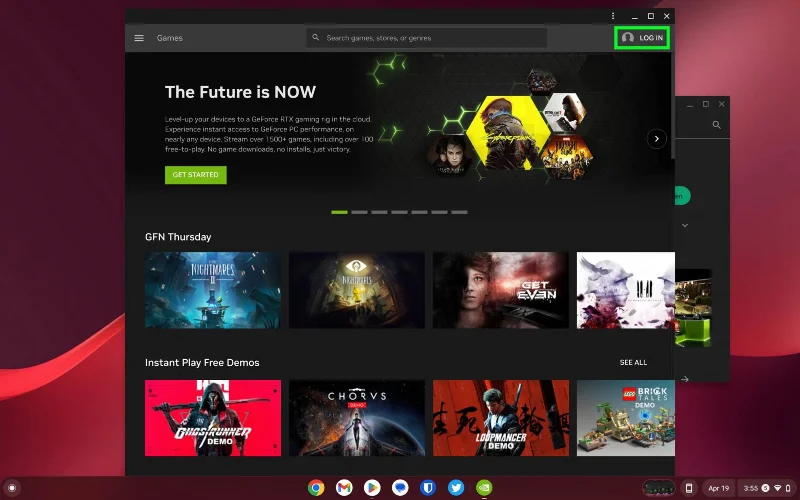Viewport: 800px width, 500px height.
Task: Open LEGO Brick Tales Demo tile
Action: pyautogui.click(x=626, y=418)
